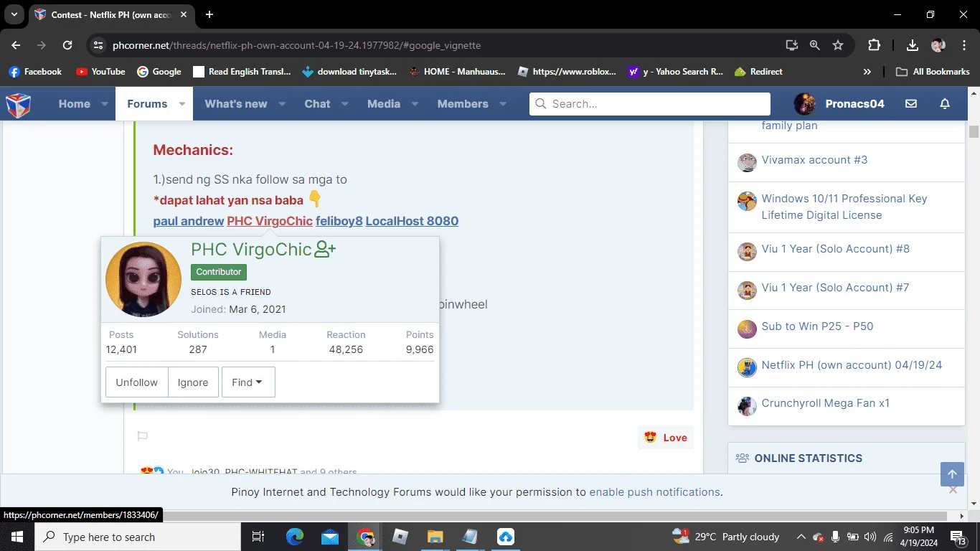Open the feliboy8 profile link

(339, 221)
